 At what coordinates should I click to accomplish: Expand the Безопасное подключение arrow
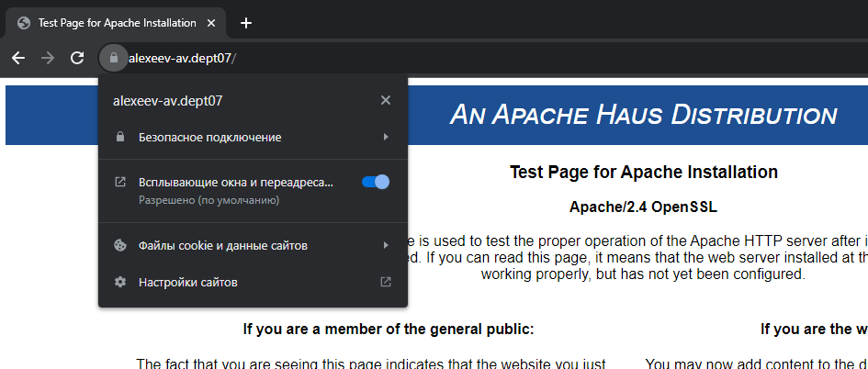386,138
